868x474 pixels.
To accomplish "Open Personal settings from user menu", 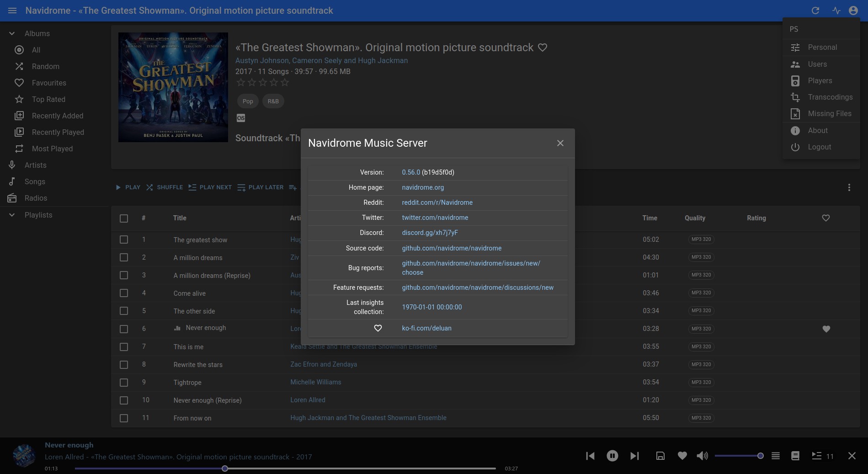I will 821,47.
